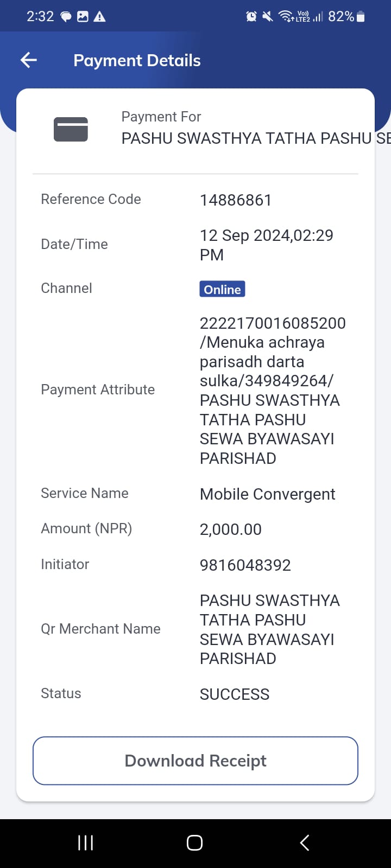
Task: Tap the initiator number 9816048392
Action: (245, 565)
